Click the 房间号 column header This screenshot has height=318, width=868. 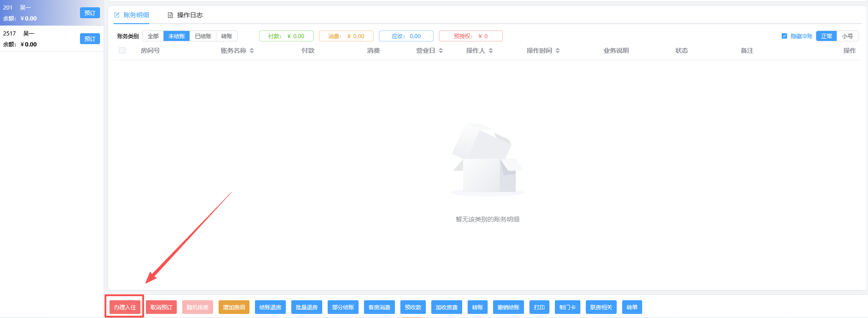(x=150, y=50)
